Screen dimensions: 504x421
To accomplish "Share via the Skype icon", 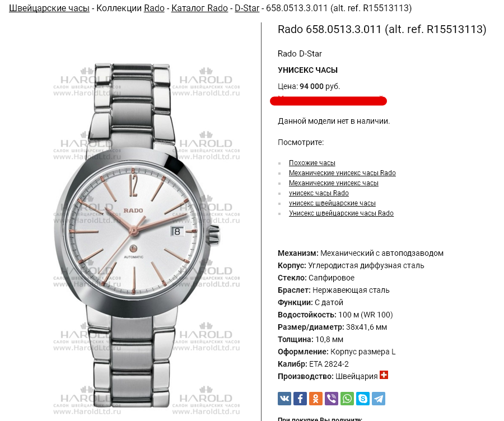I will (x=363, y=399).
